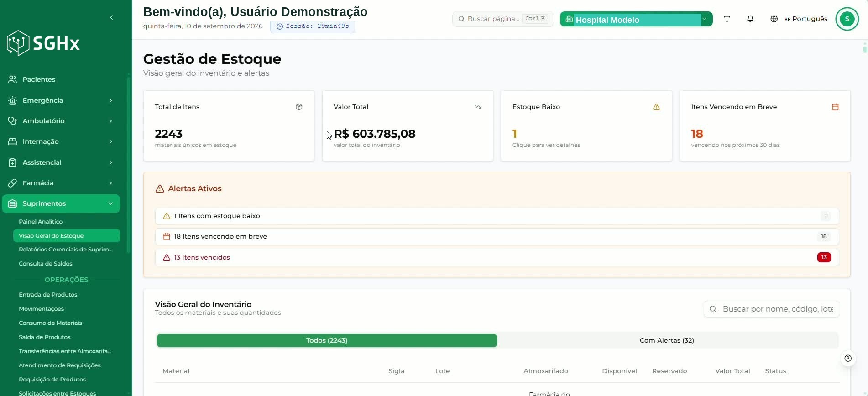Screen dimensions: 868x396
Task: Click calendar icon on Itens Vencendo card
Action: click(835, 107)
